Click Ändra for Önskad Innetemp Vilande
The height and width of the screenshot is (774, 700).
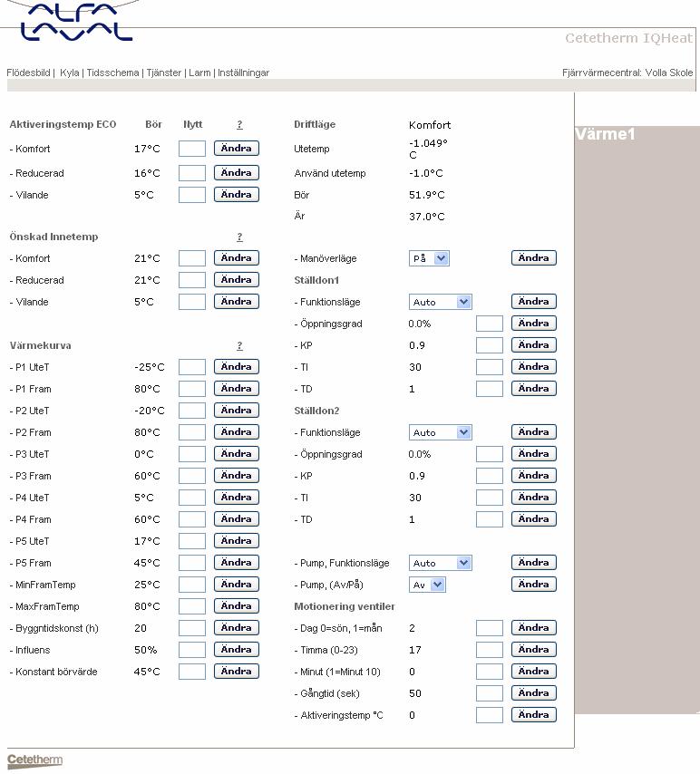coord(236,301)
